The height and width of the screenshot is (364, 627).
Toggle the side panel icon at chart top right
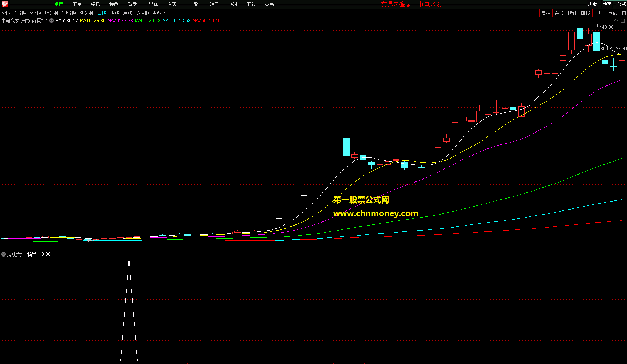623,21
